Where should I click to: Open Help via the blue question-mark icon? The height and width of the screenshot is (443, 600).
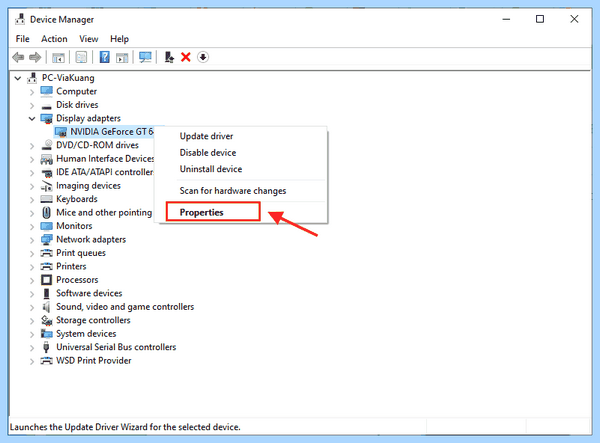(104, 57)
